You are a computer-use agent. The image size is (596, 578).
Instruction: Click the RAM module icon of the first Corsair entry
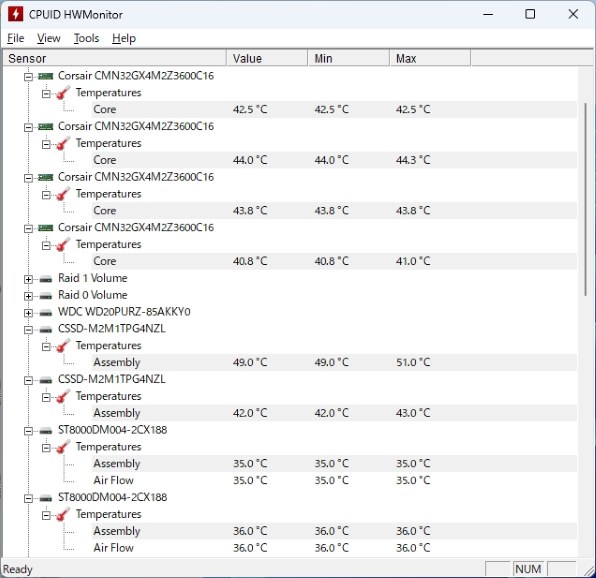click(46, 76)
